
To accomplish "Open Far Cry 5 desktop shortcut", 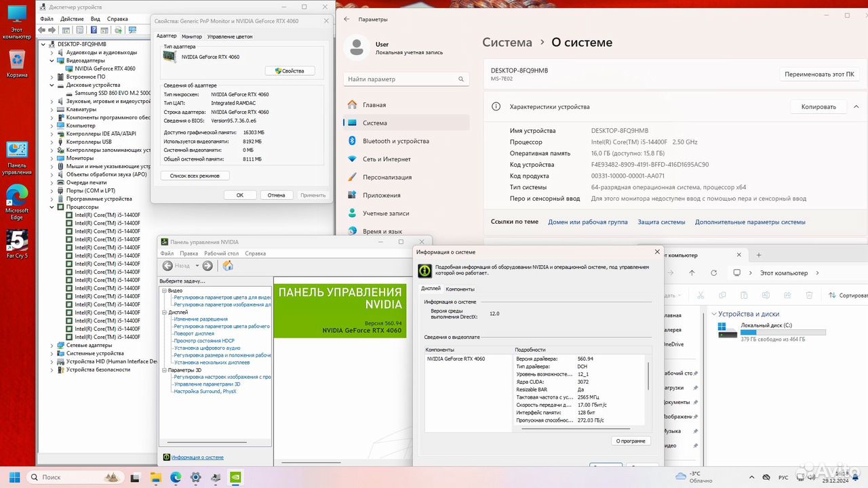I will click(x=16, y=245).
